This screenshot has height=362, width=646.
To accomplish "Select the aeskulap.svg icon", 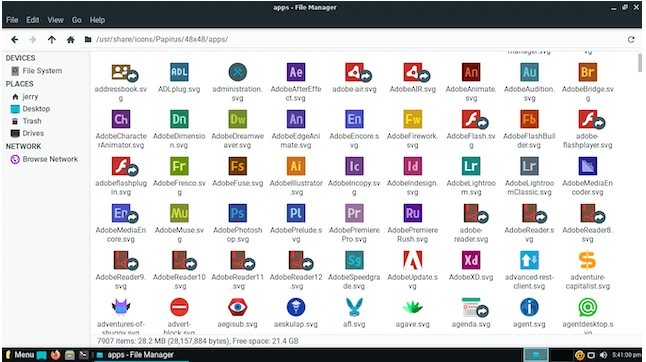I will click(296, 307).
